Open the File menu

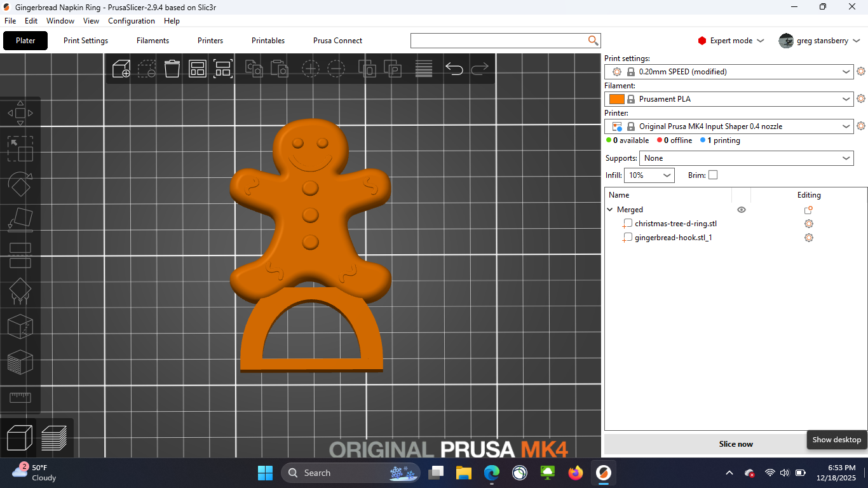coord(10,21)
